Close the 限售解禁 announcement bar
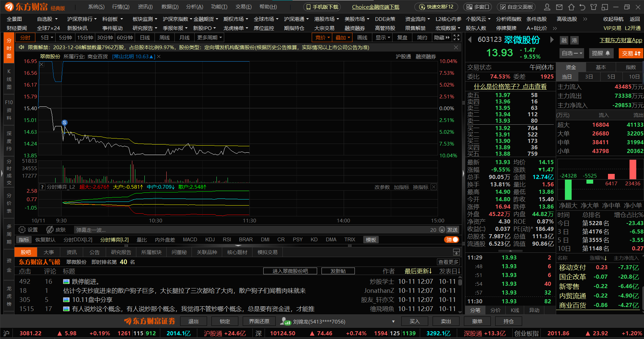The width and height of the screenshot is (644, 339). (x=456, y=48)
